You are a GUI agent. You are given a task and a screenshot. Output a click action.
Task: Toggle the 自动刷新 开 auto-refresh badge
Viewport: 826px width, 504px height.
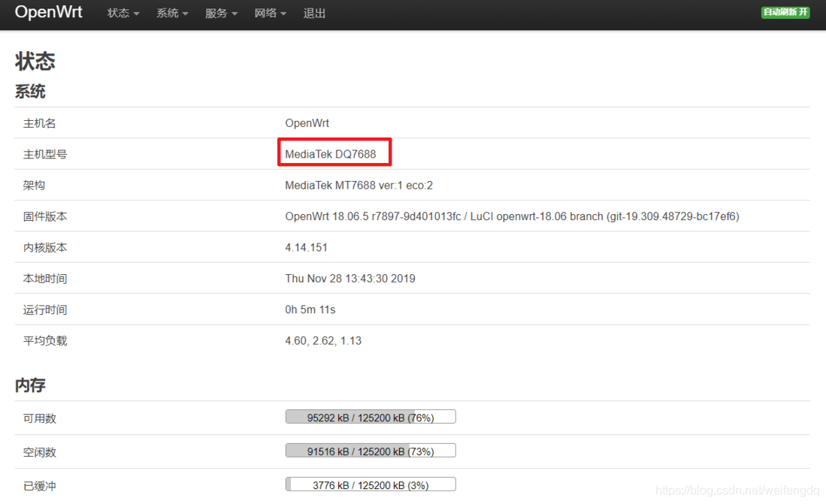[785, 12]
